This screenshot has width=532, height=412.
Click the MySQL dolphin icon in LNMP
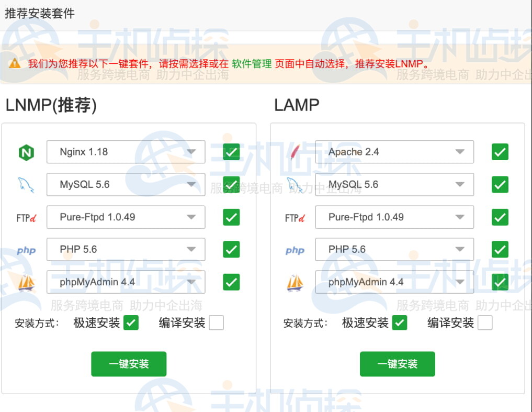coord(26,185)
